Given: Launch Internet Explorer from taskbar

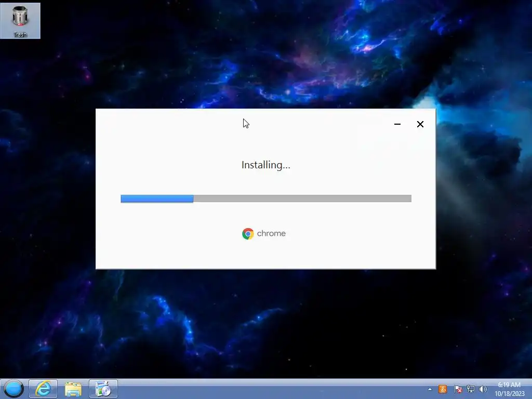Looking at the screenshot, I should pyautogui.click(x=43, y=389).
